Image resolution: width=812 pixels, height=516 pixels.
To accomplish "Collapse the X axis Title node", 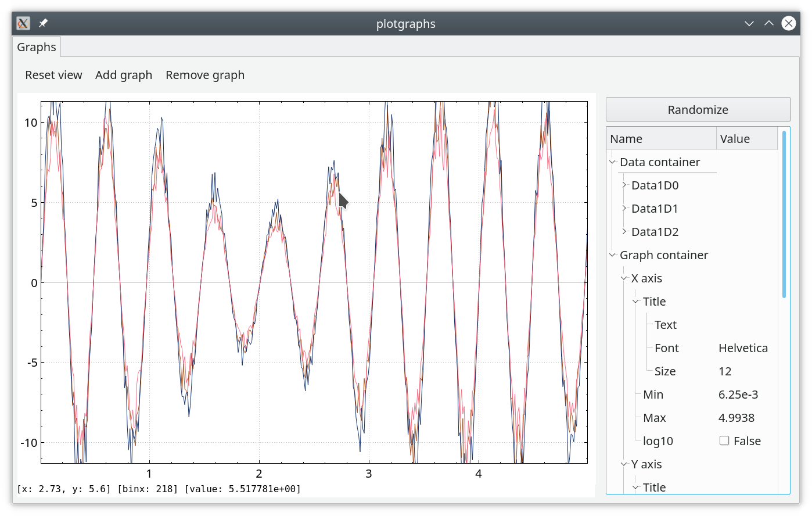I will point(635,302).
